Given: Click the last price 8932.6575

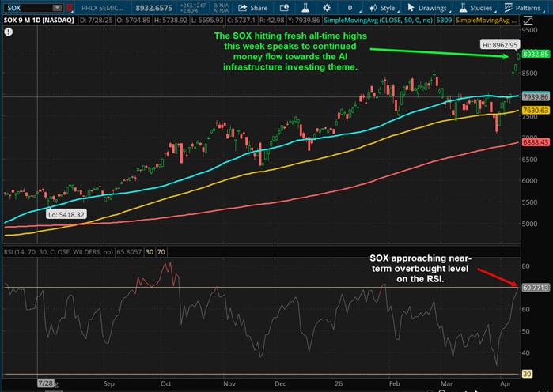Looking at the screenshot, I should 153,8.
